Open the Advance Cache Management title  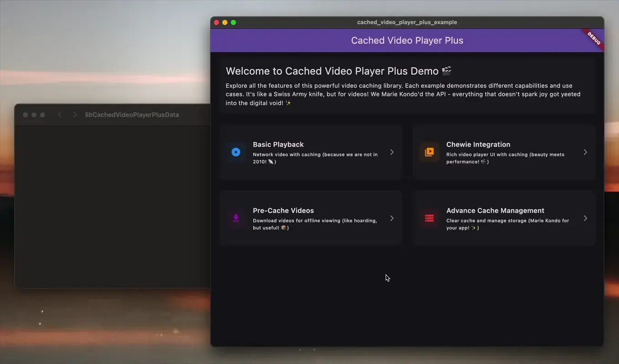pyautogui.click(x=495, y=210)
